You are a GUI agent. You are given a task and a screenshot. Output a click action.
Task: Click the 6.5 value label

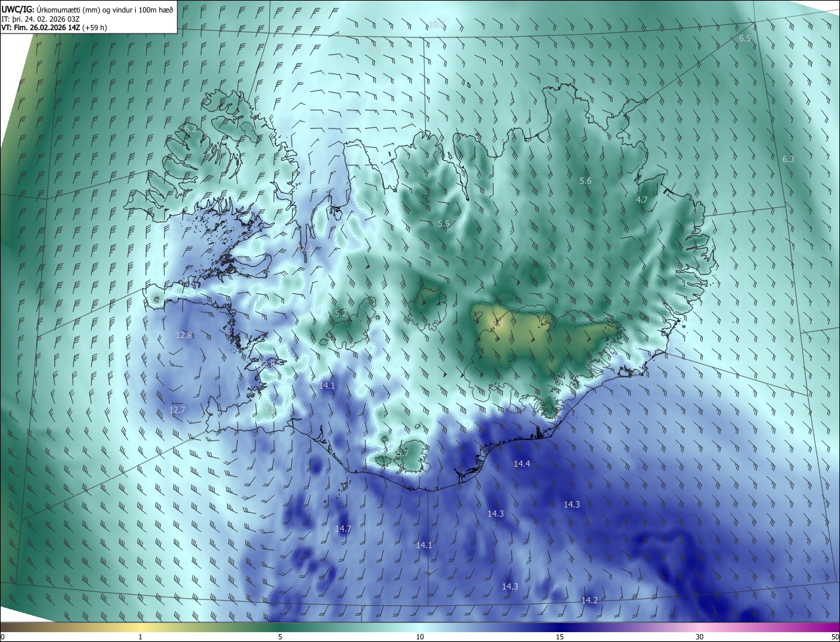tap(745, 39)
